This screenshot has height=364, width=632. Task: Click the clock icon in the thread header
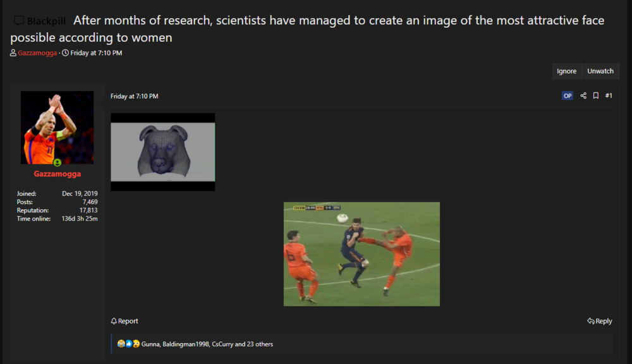[65, 53]
